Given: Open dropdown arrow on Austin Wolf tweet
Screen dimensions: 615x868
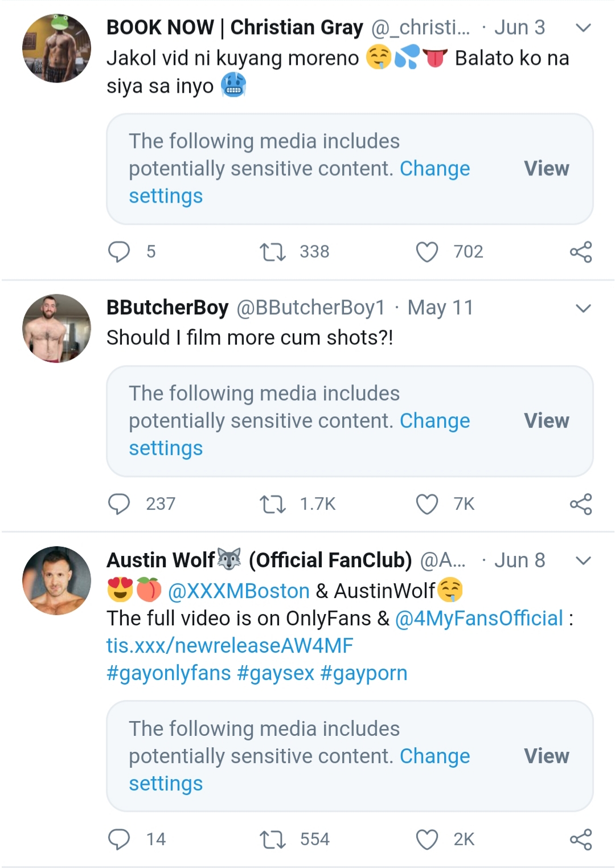Looking at the screenshot, I should [x=583, y=561].
